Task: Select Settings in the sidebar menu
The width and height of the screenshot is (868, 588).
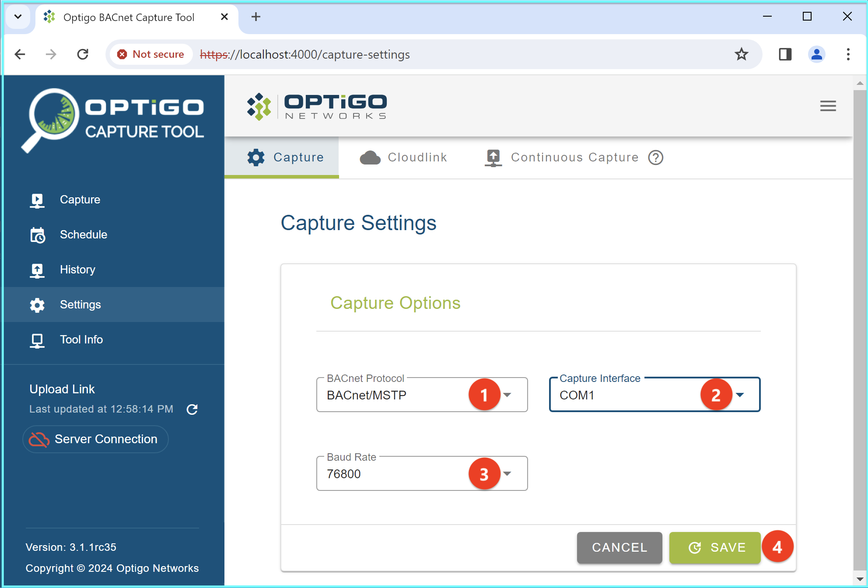Action: (x=114, y=305)
